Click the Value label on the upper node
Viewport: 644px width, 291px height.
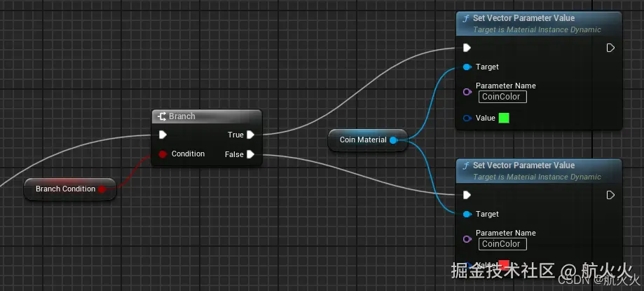pyautogui.click(x=486, y=119)
